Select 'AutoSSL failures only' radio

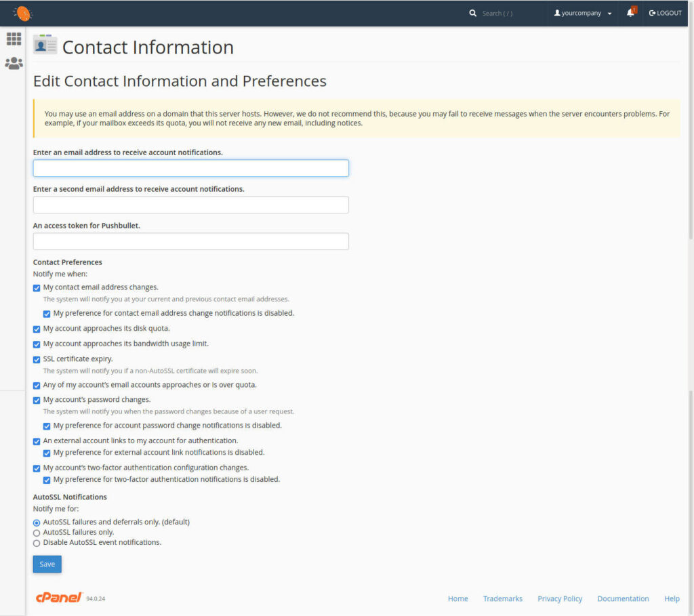click(x=37, y=533)
